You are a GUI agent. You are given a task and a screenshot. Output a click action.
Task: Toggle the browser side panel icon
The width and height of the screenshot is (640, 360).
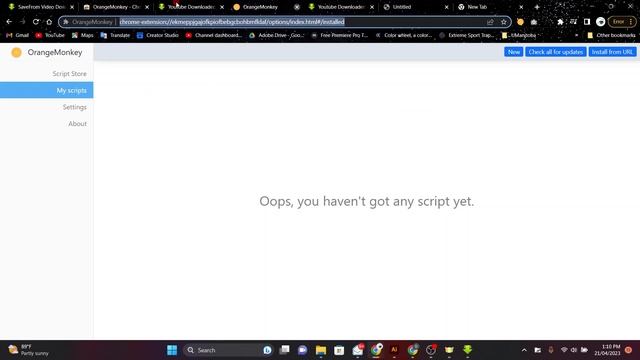[x=587, y=22]
